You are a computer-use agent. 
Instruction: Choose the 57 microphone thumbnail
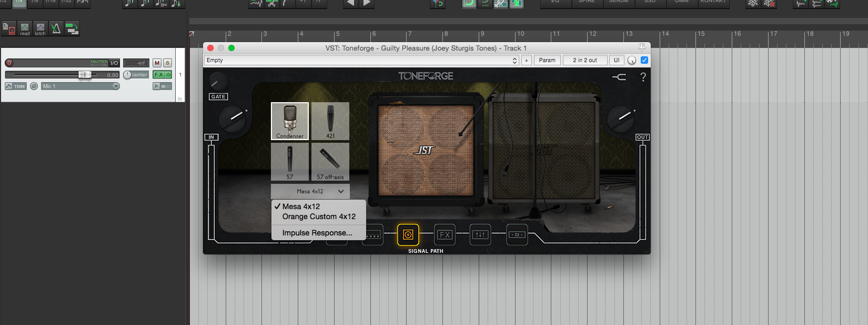290,162
